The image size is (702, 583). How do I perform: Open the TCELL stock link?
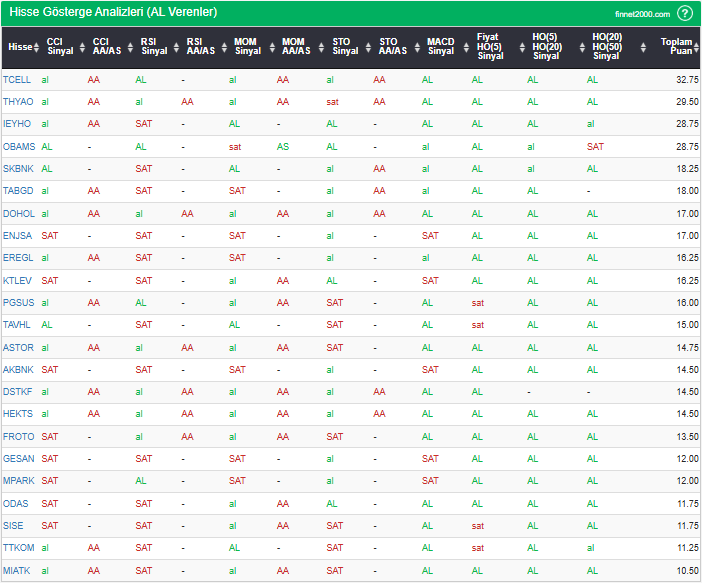click(x=16, y=79)
